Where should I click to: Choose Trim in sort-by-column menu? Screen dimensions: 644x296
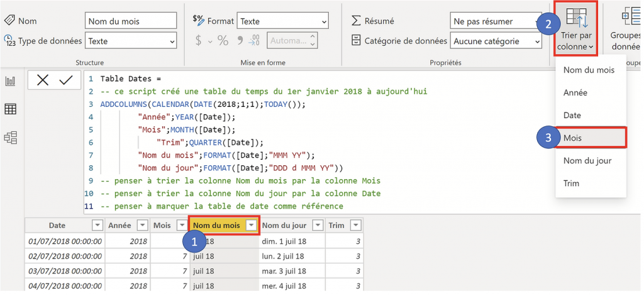591,183
